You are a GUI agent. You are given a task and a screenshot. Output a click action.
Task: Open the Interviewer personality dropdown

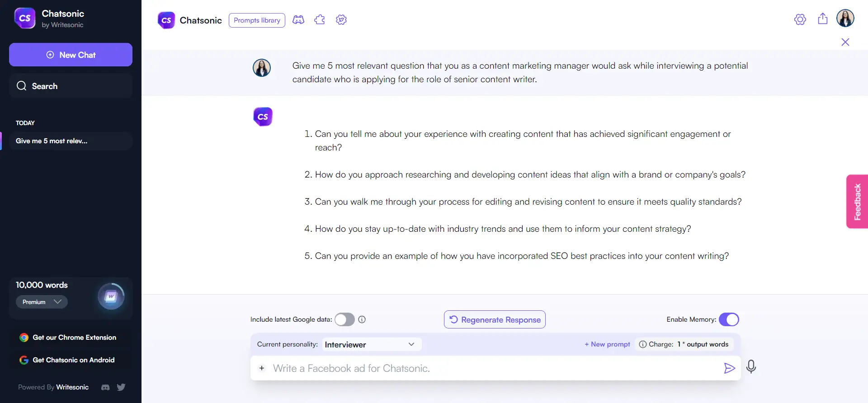point(372,344)
